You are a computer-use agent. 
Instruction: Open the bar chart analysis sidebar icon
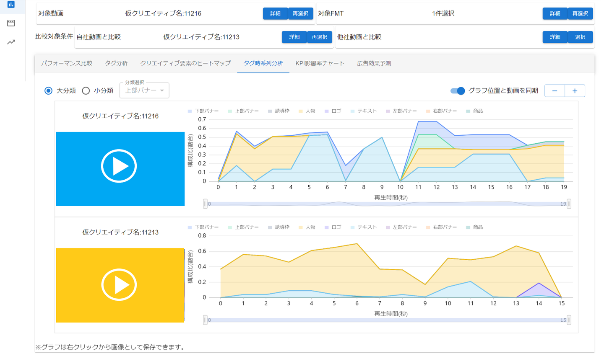tap(11, 5)
